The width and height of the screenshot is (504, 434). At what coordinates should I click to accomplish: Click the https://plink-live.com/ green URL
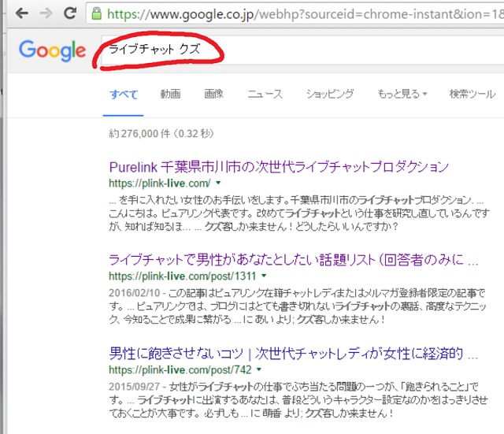[160, 184]
